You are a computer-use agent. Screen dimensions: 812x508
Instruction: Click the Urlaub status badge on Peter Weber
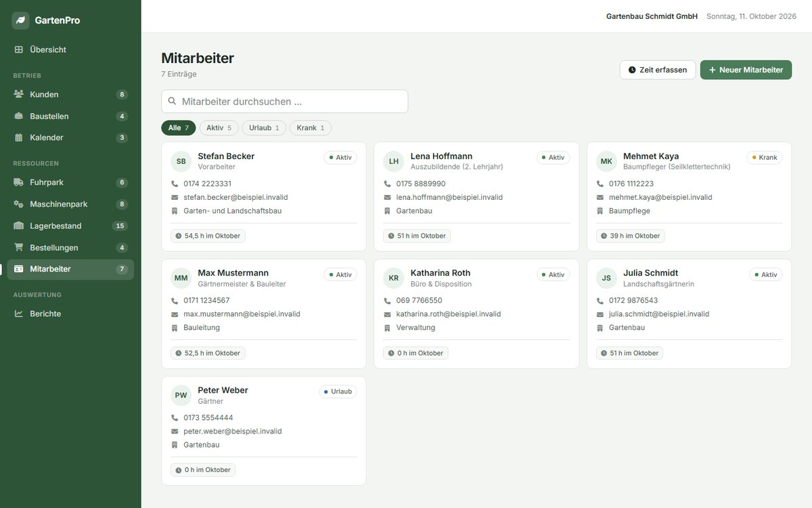tap(338, 391)
